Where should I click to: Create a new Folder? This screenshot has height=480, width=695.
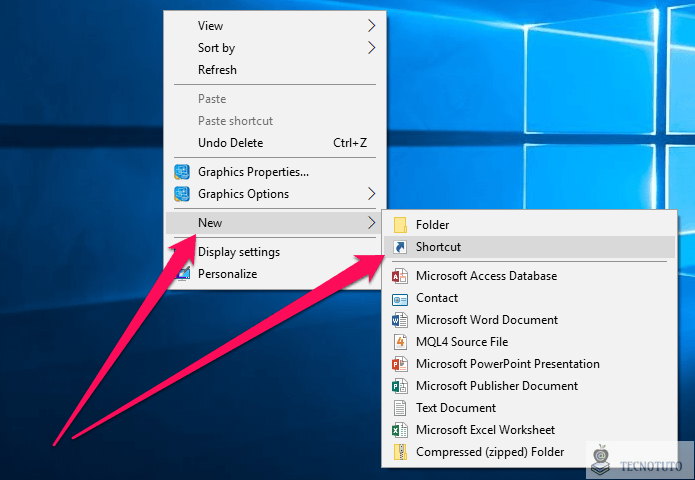pos(529,225)
